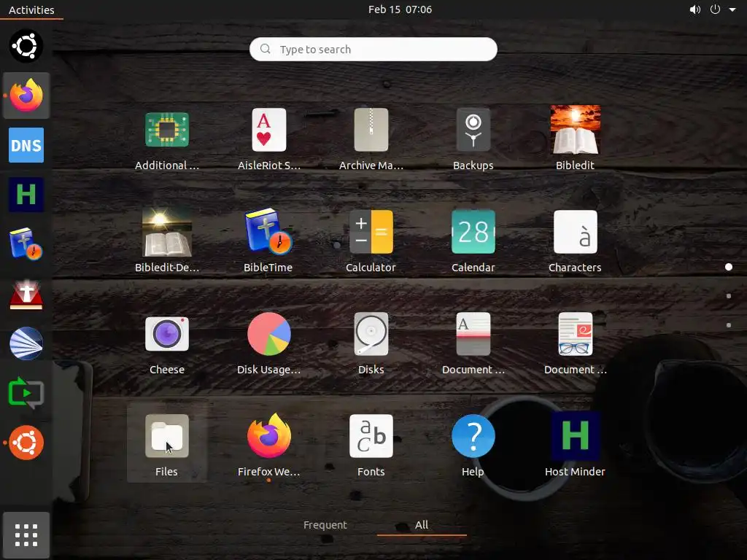This screenshot has height=560, width=747.
Task: Click the Type to search field
Action: click(373, 49)
